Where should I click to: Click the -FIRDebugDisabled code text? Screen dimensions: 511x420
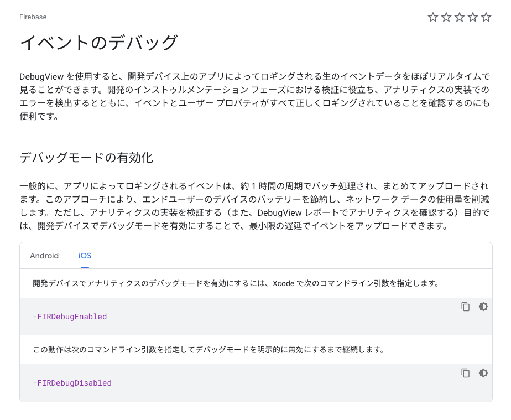point(72,383)
